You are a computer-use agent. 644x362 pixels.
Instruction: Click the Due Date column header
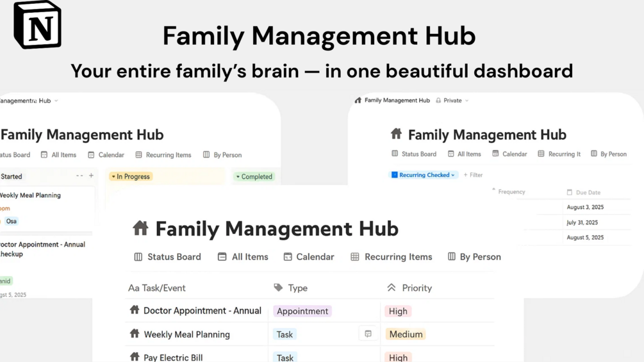584,192
